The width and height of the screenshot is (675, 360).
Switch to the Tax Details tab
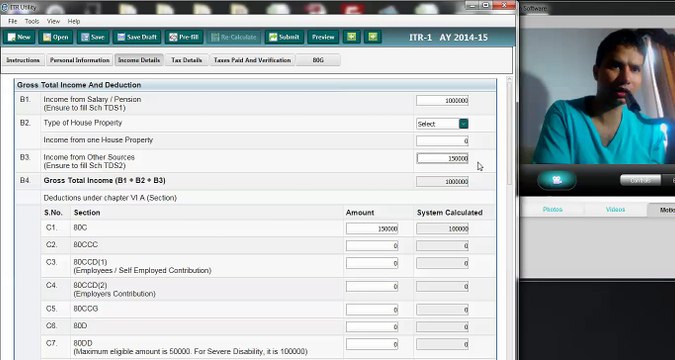click(186, 60)
